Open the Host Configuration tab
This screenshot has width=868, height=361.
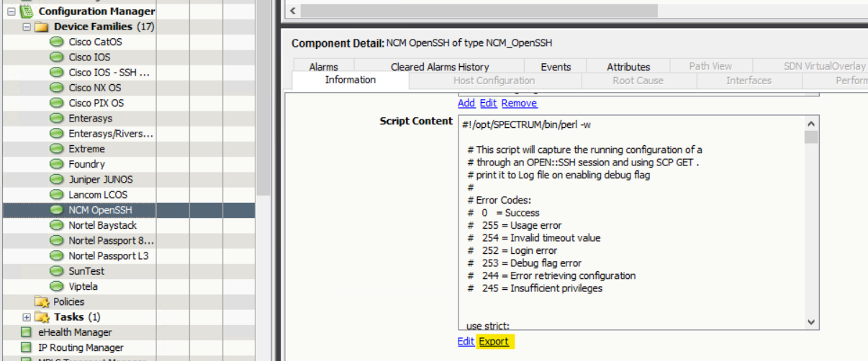(494, 81)
